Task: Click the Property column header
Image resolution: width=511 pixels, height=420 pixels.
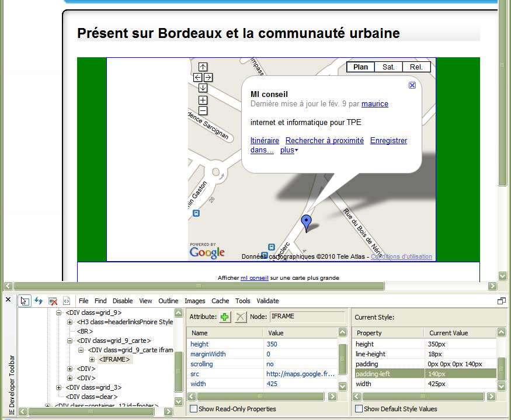Action: click(388, 333)
